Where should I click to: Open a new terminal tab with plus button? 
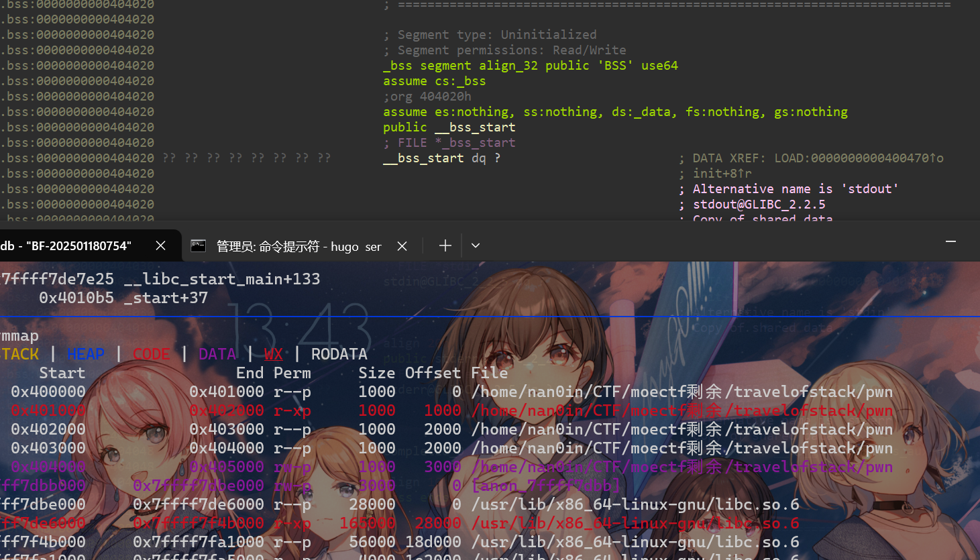(x=445, y=246)
